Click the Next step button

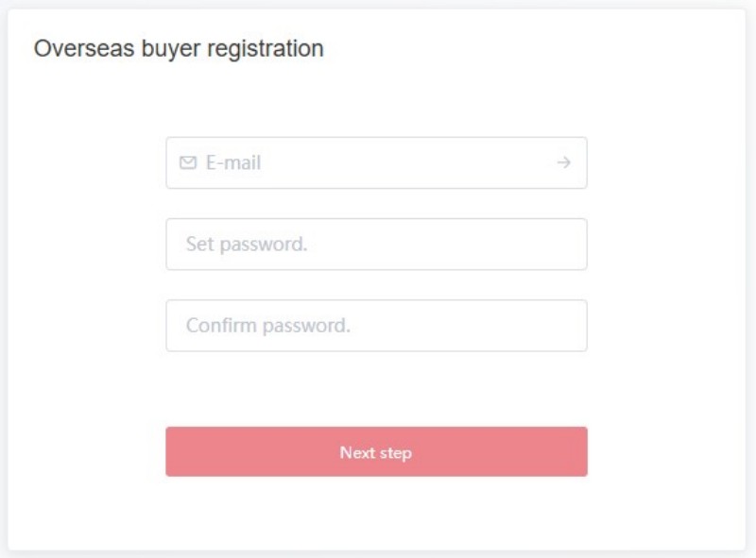[x=376, y=451]
